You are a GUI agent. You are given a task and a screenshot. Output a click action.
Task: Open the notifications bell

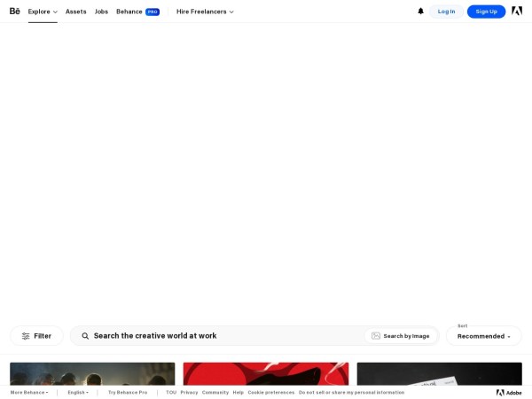[420, 12]
